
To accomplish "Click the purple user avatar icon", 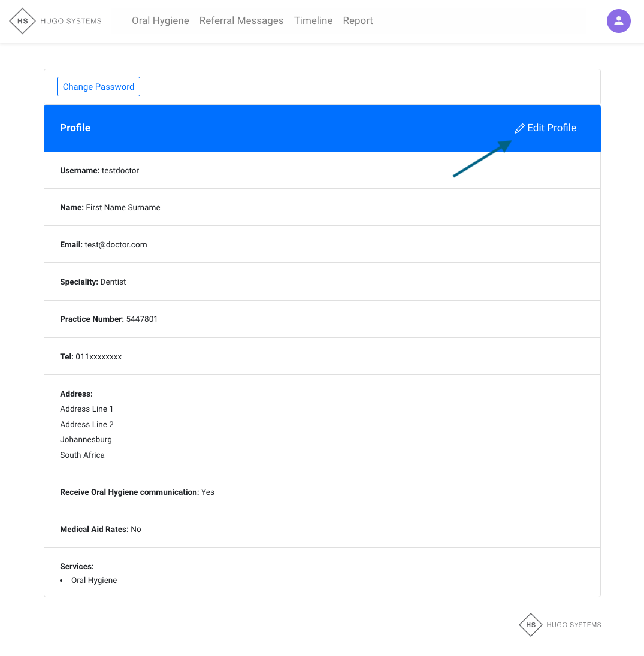I will click(618, 21).
